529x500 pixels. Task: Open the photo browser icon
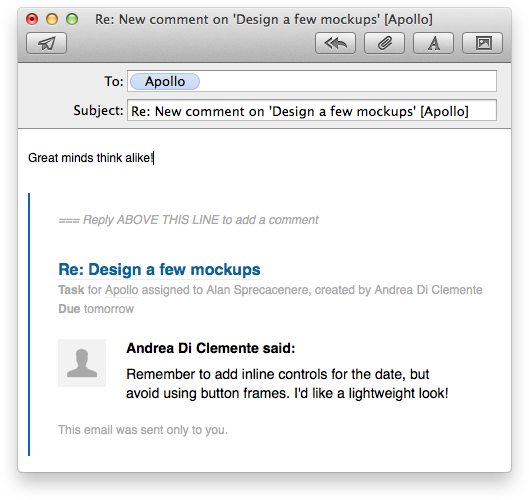click(x=482, y=43)
